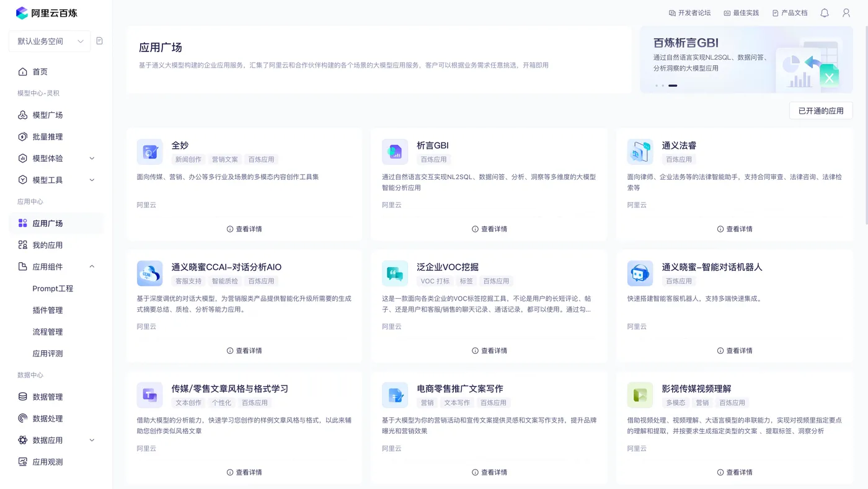Click 查看详情 on the 析言GBI card
This screenshot has width=868, height=489.
[489, 229]
